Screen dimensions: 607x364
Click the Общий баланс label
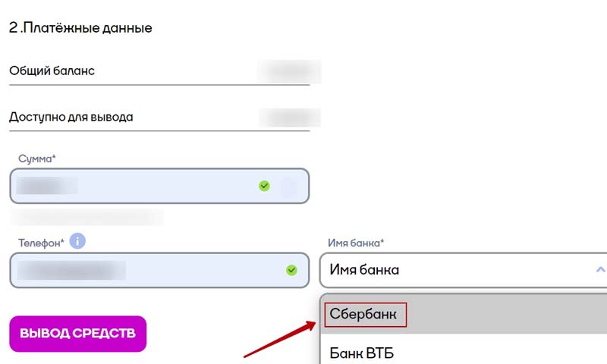[52, 71]
